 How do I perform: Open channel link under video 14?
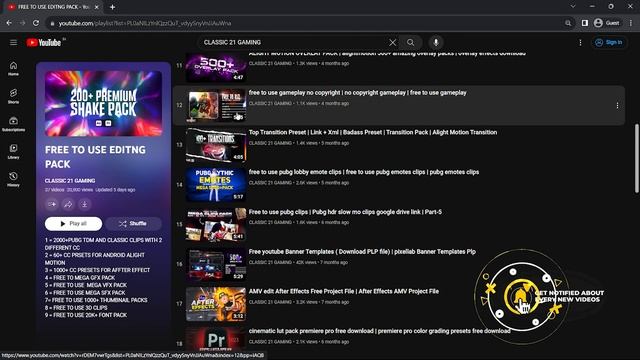[270, 183]
